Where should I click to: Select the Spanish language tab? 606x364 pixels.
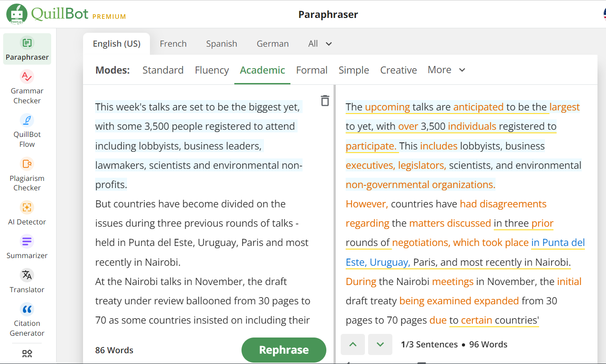click(x=221, y=44)
